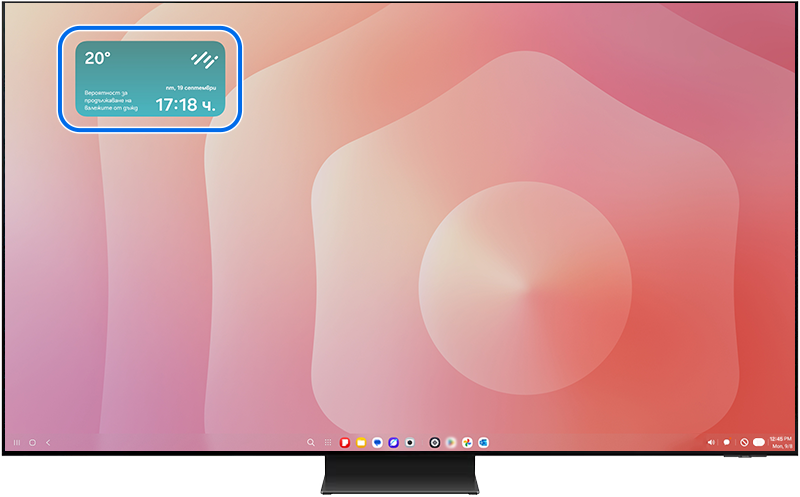
Task: Click the 19 септември date in widget
Action: pos(191,88)
